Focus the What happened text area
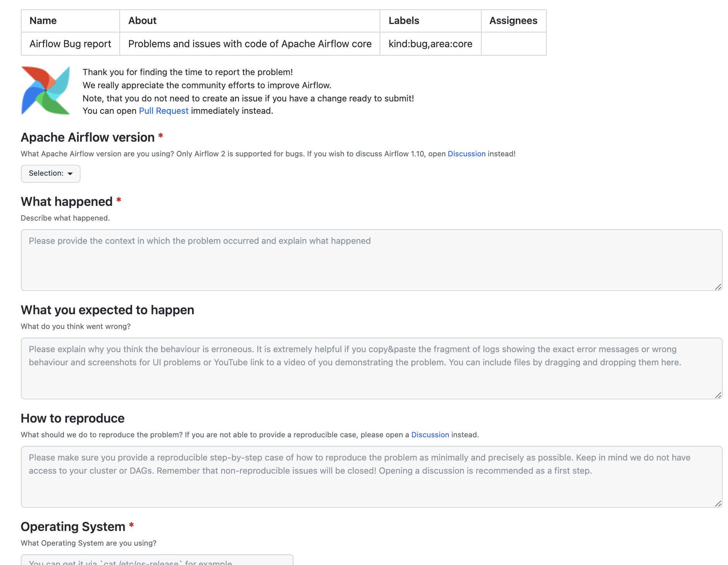This screenshot has height=565, width=728. coord(371,260)
